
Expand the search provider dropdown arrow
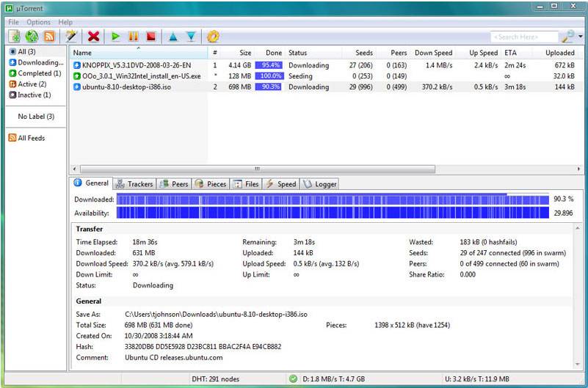[580, 37]
